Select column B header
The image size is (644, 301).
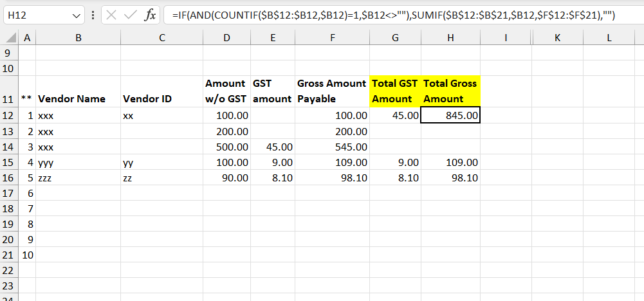pyautogui.click(x=78, y=38)
